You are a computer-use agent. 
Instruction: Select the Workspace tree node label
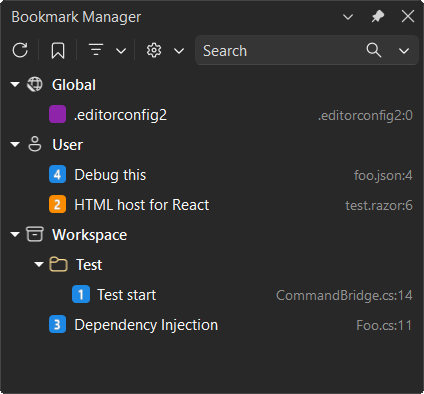(x=89, y=235)
